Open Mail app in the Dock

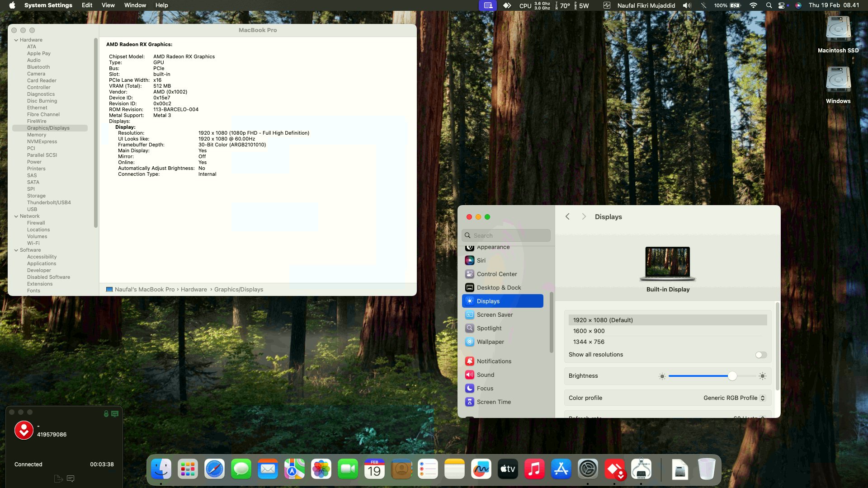[x=268, y=469]
